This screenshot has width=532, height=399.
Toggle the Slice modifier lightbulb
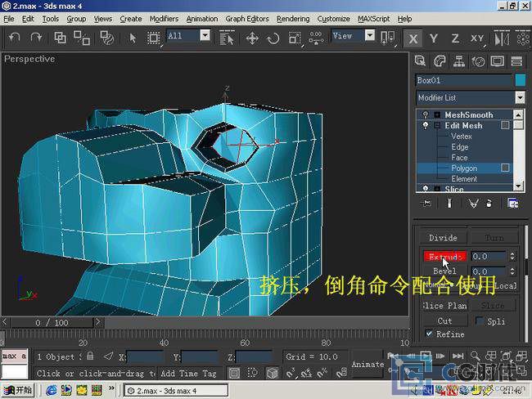coord(425,189)
